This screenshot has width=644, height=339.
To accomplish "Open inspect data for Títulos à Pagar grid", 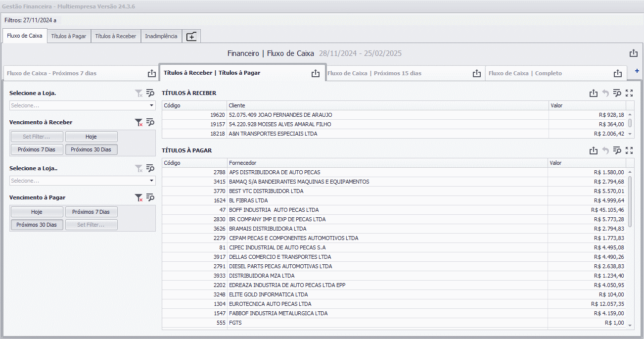I will point(617,150).
